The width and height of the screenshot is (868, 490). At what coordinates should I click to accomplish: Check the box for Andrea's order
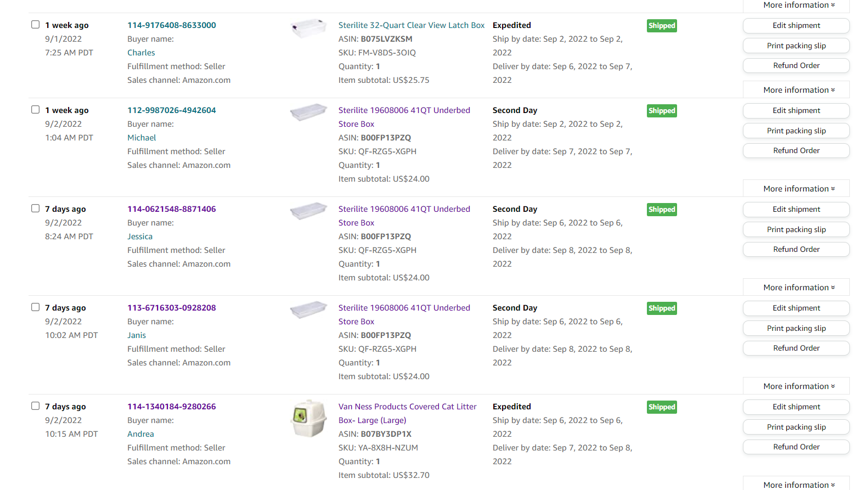tap(36, 406)
